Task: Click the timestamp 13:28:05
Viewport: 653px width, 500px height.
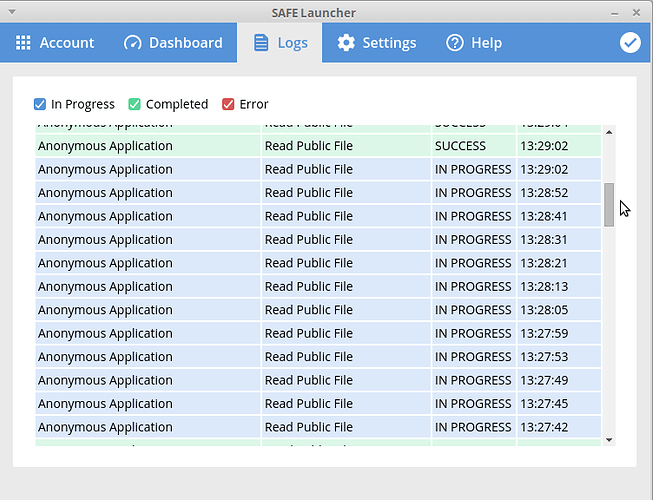Action: click(544, 310)
